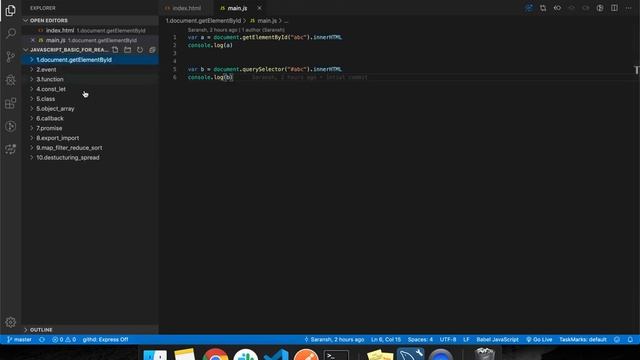Close the main.js editor tab
This screenshot has width=640, height=360.
click(x=259, y=8)
